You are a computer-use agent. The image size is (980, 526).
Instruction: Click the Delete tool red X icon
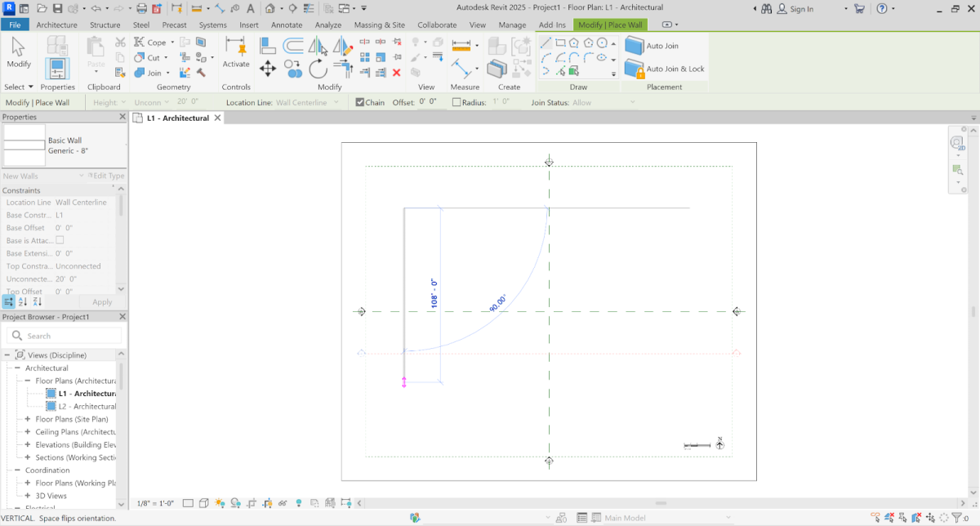(396, 74)
